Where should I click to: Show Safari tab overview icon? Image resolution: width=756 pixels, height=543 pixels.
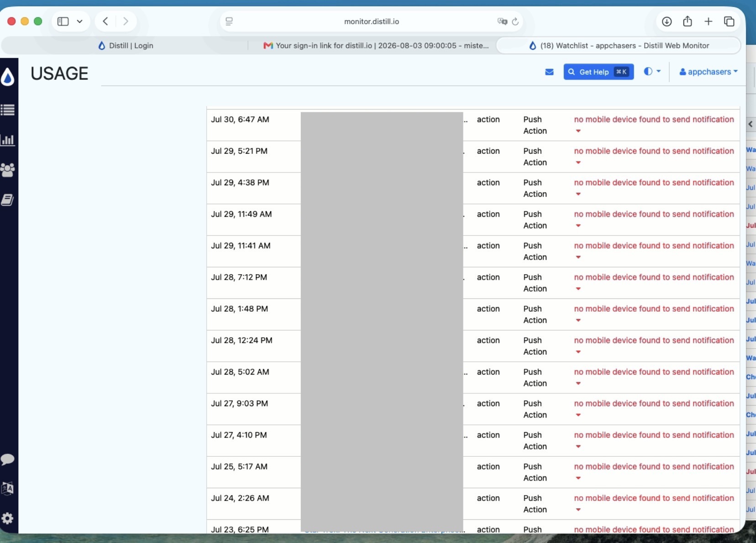point(729,21)
